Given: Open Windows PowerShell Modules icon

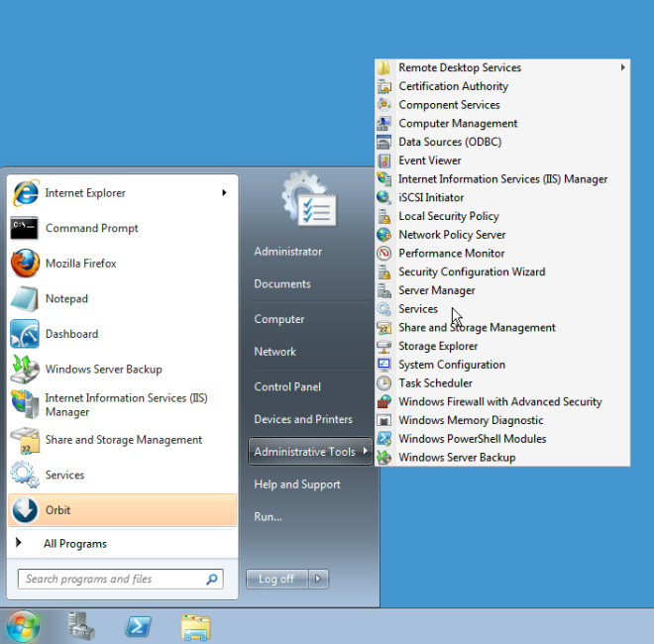Looking at the screenshot, I should click(383, 439).
